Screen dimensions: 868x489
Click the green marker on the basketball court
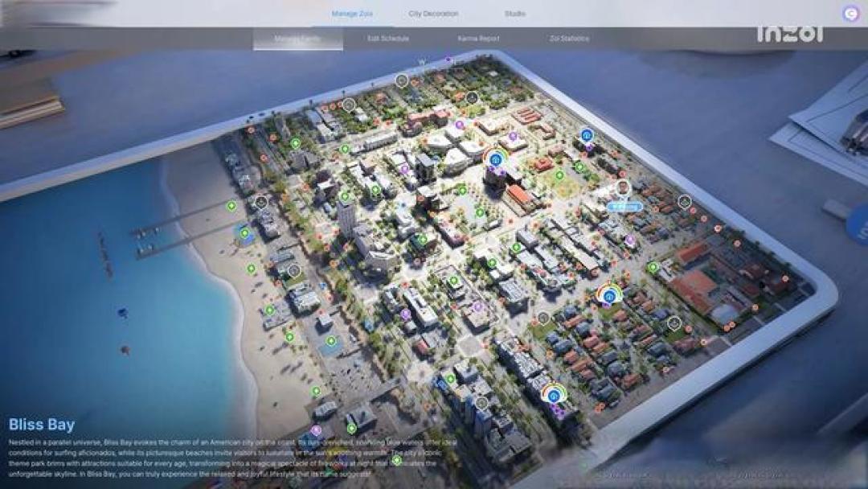click(330, 341)
